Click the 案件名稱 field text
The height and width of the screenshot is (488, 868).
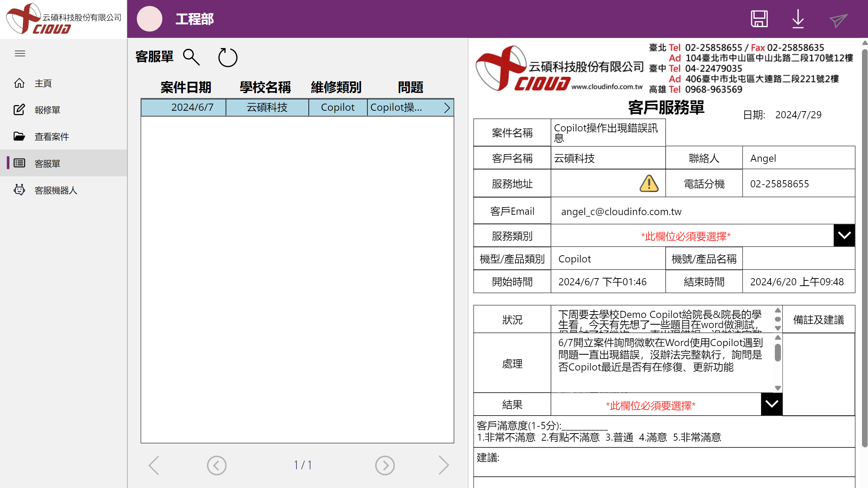608,133
